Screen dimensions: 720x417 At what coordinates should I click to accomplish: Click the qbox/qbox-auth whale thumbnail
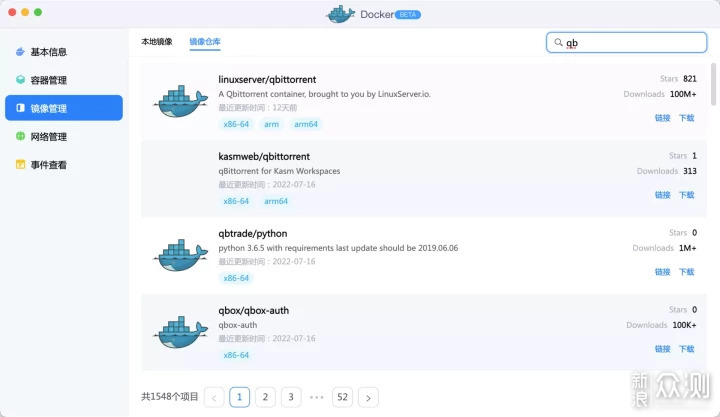click(180, 333)
